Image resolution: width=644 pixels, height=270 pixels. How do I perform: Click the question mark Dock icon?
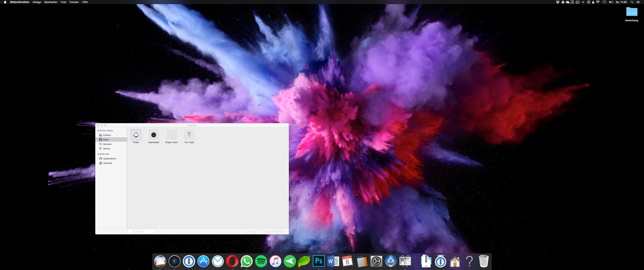pyautogui.click(x=469, y=261)
